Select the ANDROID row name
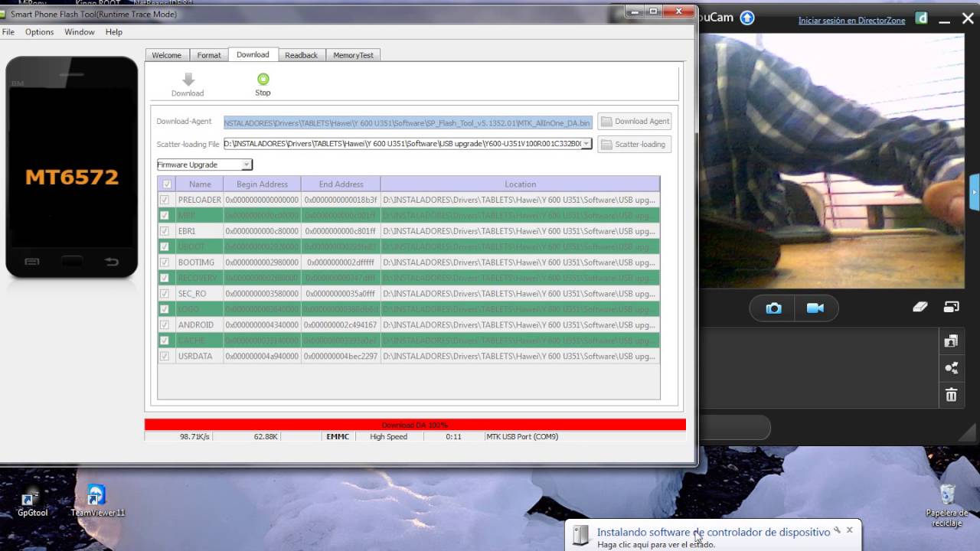980x551 pixels. pyautogui.click(x=196, y=325)
